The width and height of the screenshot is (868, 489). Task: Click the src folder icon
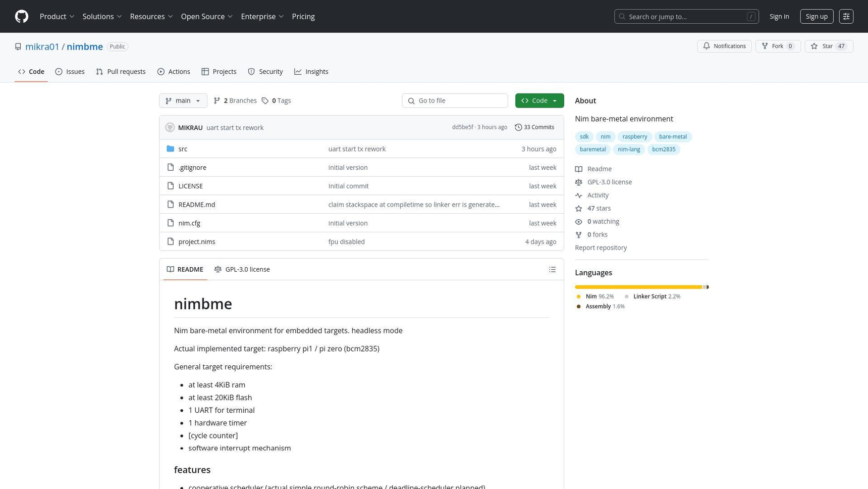point(171,149)
